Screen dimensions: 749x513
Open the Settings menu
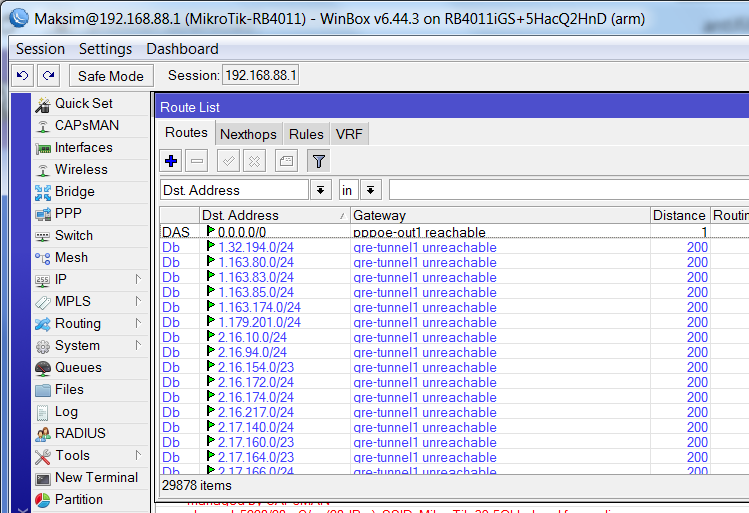pyautogui.click(x=105, y=49)
